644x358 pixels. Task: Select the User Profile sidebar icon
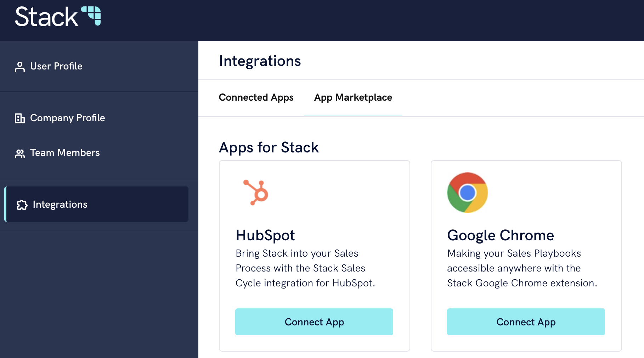[x=20, y=66]
